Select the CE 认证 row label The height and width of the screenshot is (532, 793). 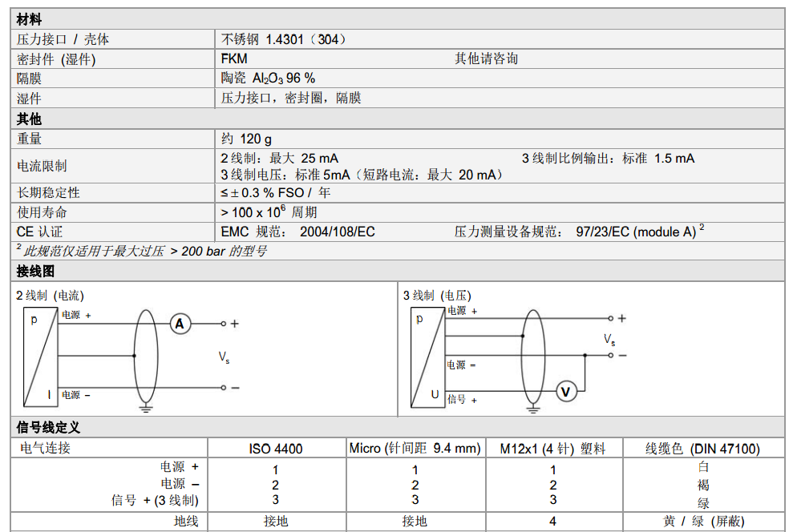[39, 232]
